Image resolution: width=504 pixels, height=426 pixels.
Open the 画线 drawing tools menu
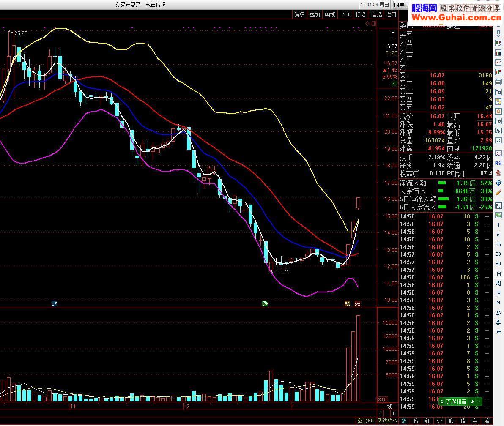coord(330,14)
